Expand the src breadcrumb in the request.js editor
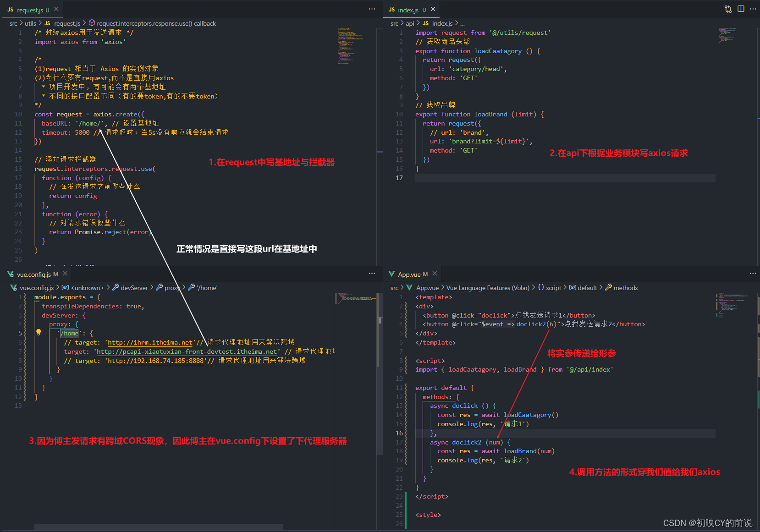This screenshot has width=760, height=532. (x=13, y=23)
